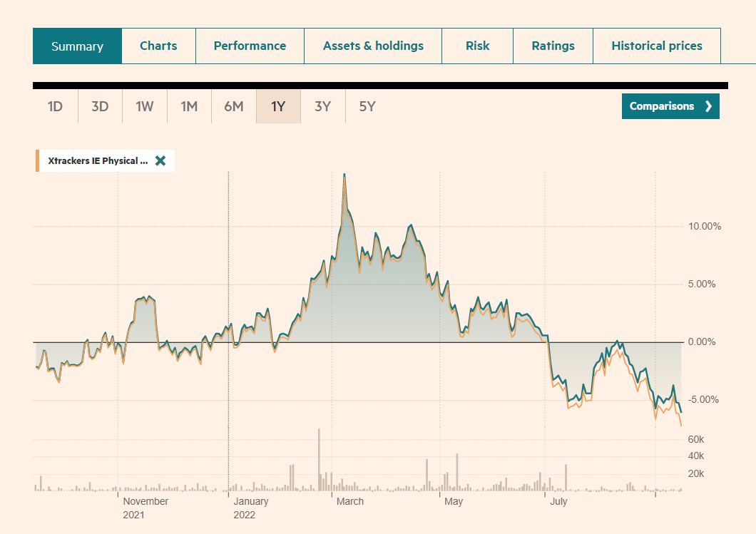Open the Performance tab

(250, 46)
